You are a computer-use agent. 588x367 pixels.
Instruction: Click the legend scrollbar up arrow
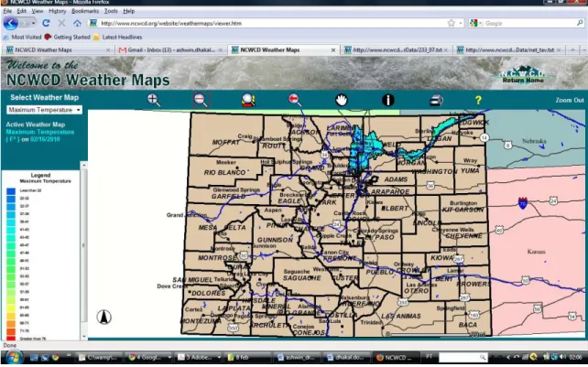(83, 165)
